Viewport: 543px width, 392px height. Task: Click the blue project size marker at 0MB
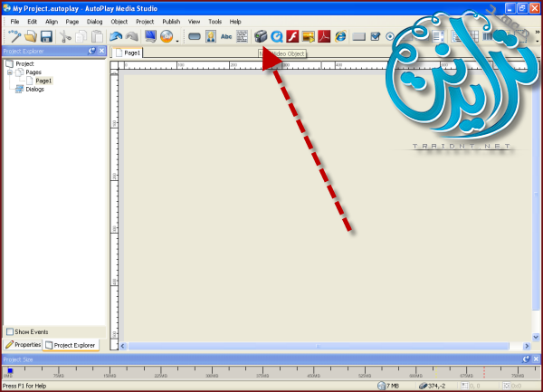point(10,370)
